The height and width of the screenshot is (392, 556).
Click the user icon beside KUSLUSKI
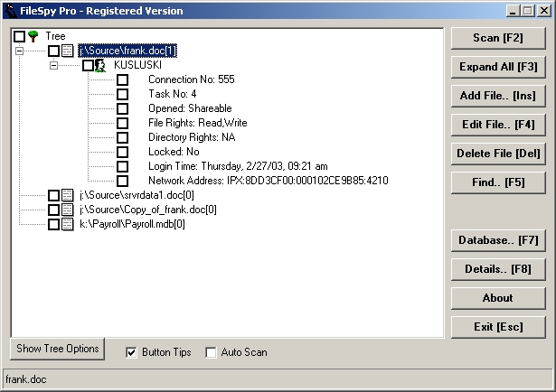coord(100,65)
